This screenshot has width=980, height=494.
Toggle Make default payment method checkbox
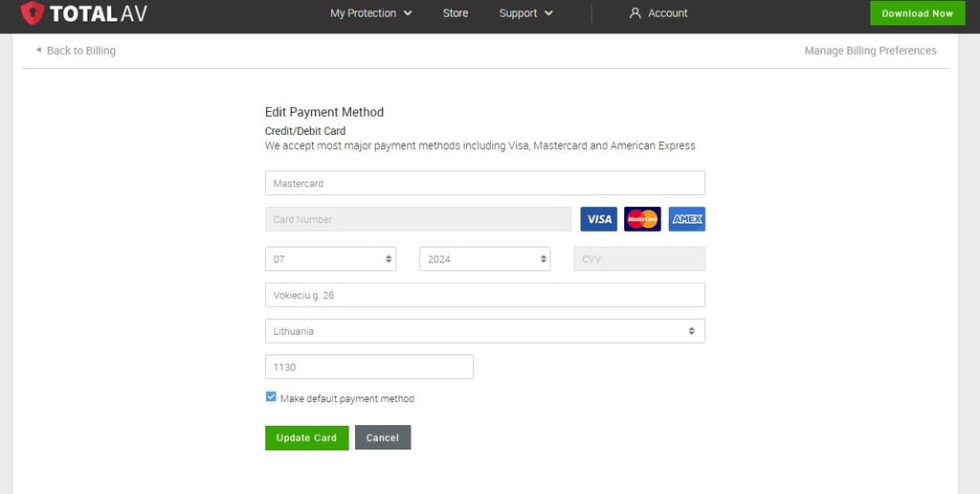[x=271, y=396]
